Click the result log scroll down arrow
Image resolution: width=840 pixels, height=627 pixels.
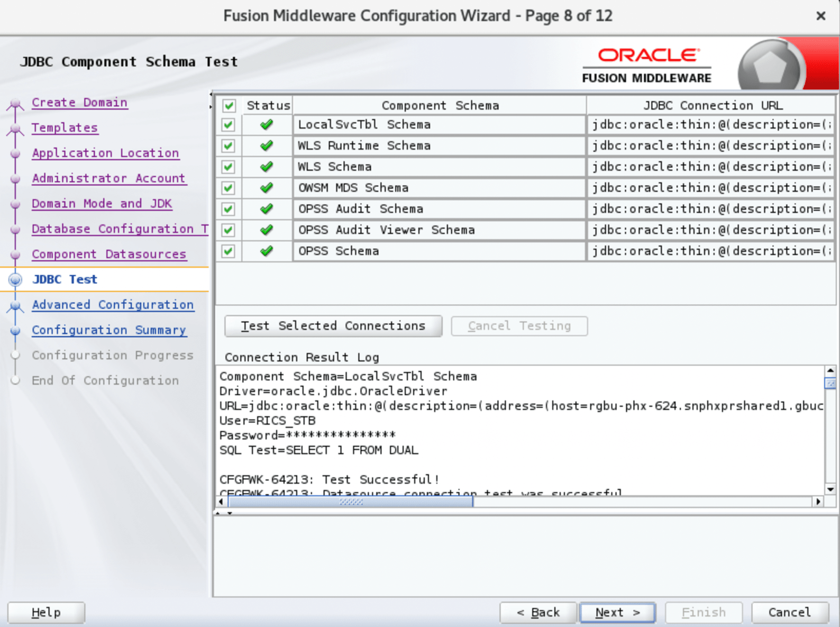tap(830, 490)
